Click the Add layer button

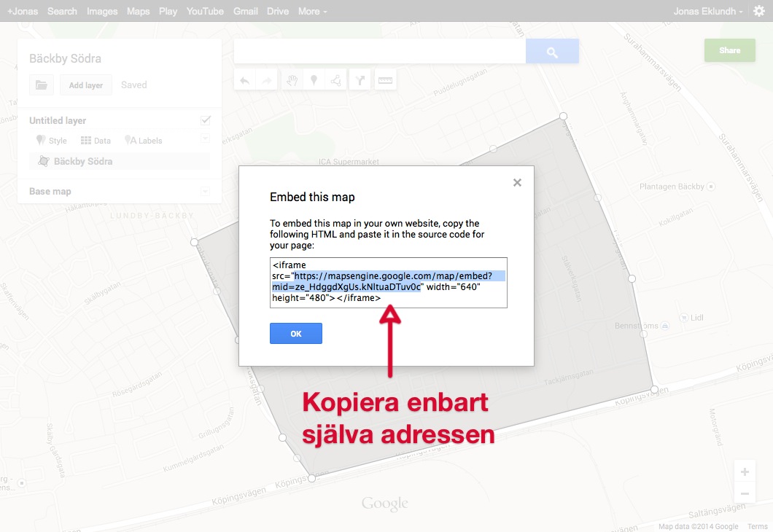86,85
